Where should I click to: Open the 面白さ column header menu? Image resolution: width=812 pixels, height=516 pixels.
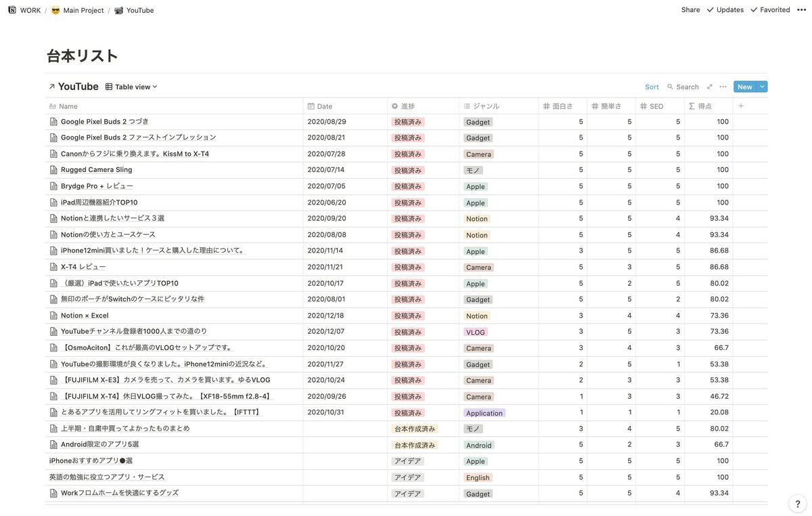coord(562,106)
